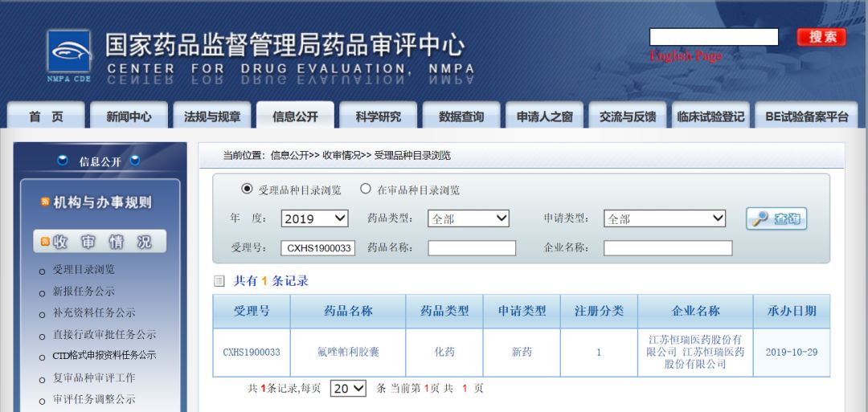Image resolution: width=868 pixels, height=412 pixels.
Task: Click the red 搜索 button
Action: (821, 37)
